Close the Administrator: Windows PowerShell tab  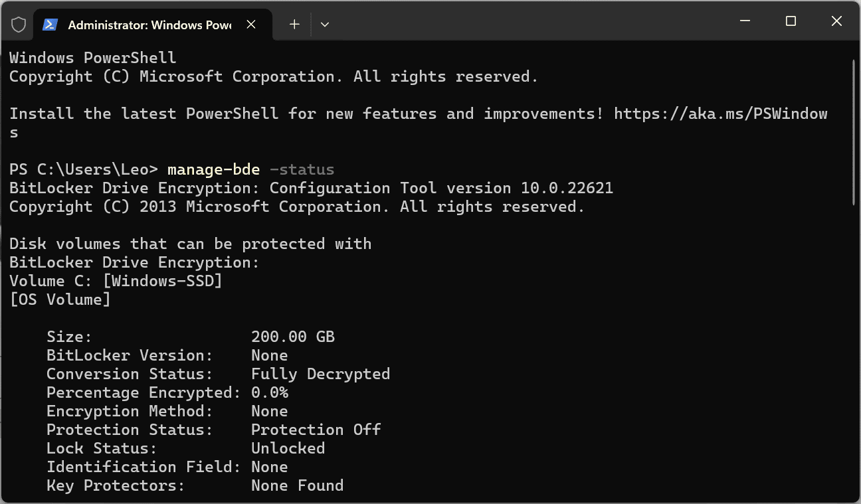(x=251, y=25)
